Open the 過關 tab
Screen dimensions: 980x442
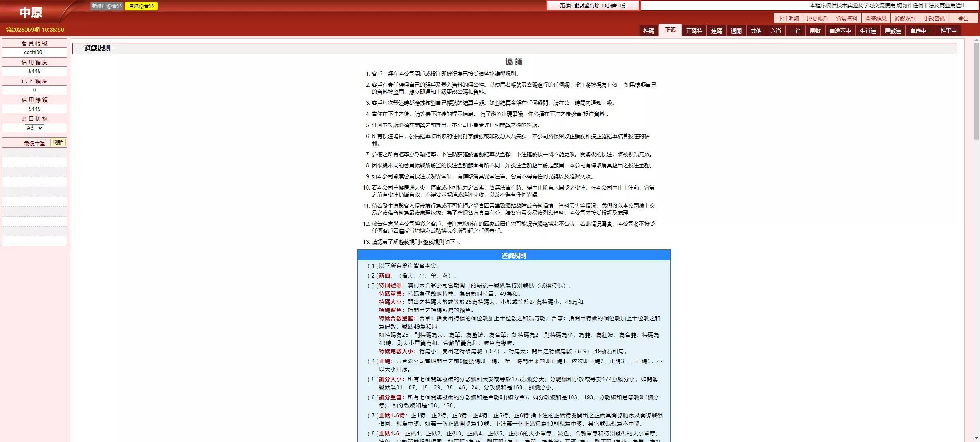click(x=736, y=30)
